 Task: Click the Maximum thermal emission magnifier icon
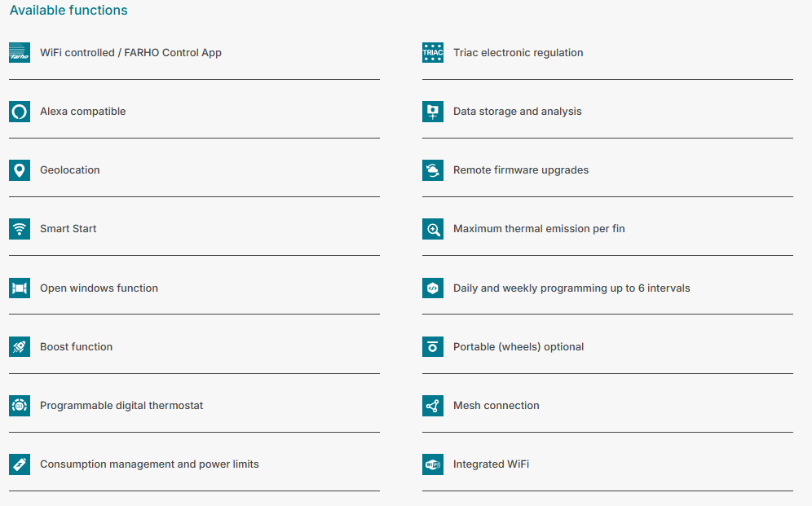click(433, 229)
